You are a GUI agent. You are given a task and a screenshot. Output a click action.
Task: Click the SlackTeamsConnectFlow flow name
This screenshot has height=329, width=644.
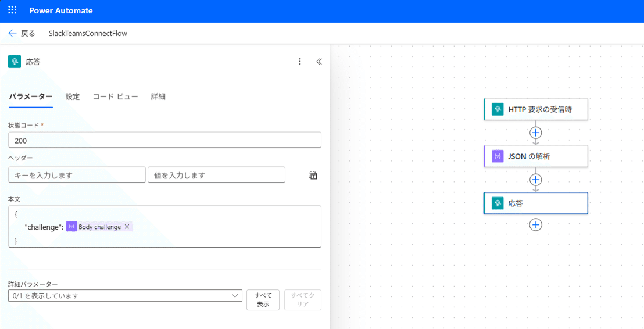[88, 34]
